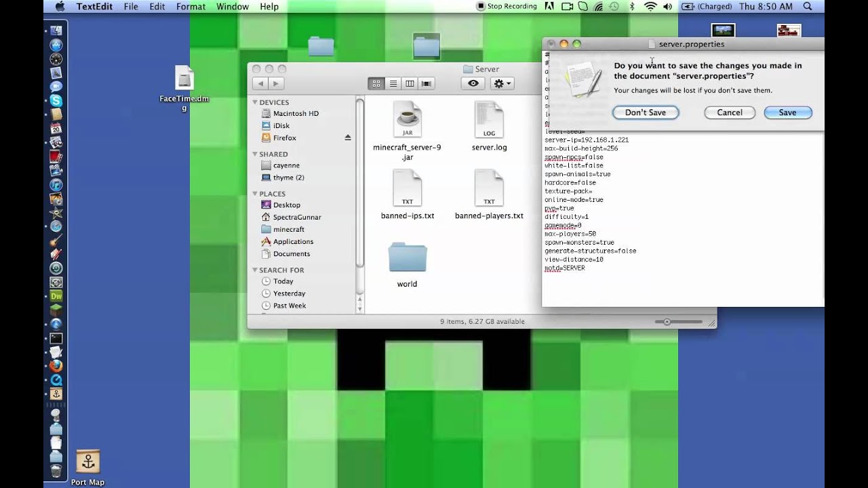Open the Edit menu
The width and height of the screenshot is (868, 488).
point(157,6)
